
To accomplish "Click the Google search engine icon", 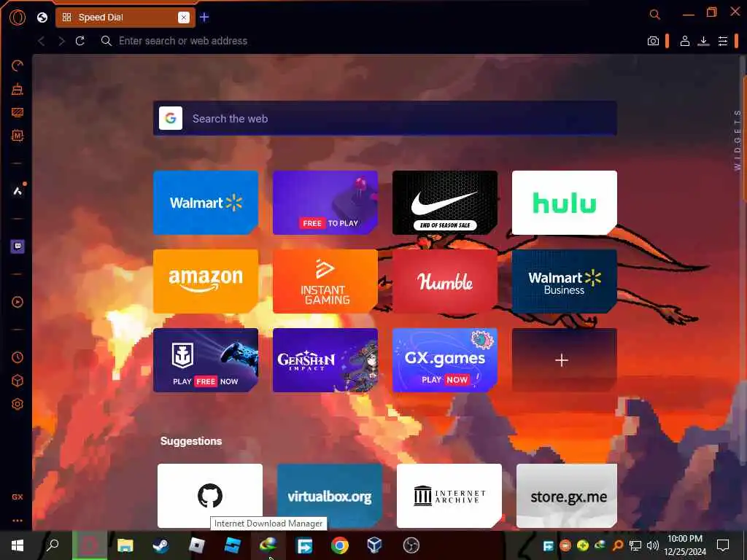I will click(171, 118).
